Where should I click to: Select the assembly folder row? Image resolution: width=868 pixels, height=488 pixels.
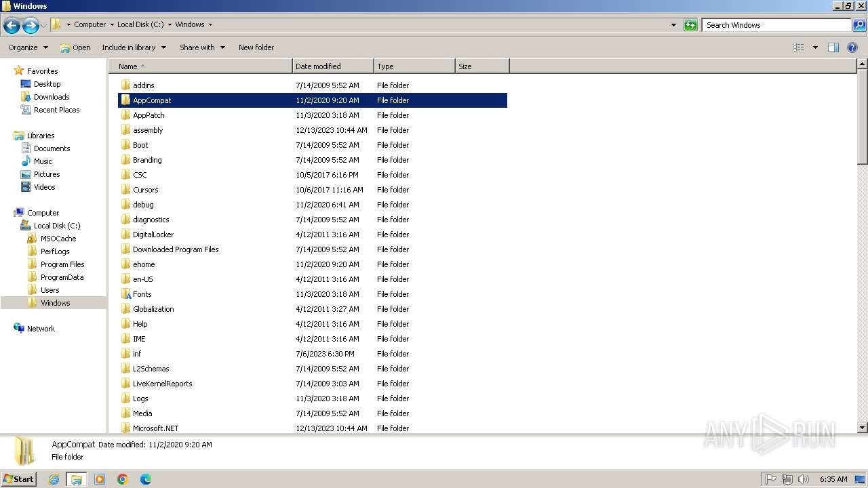(x=313, y=130)
